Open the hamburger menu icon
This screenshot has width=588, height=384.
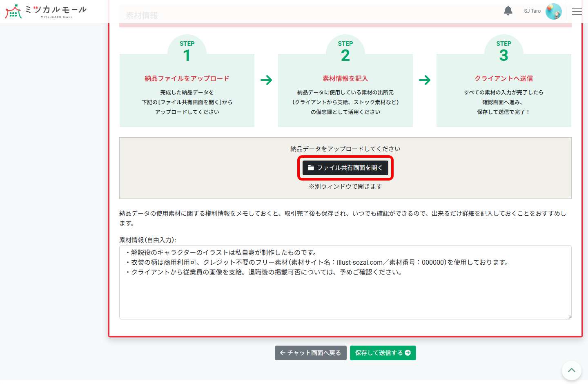(577, 11)
